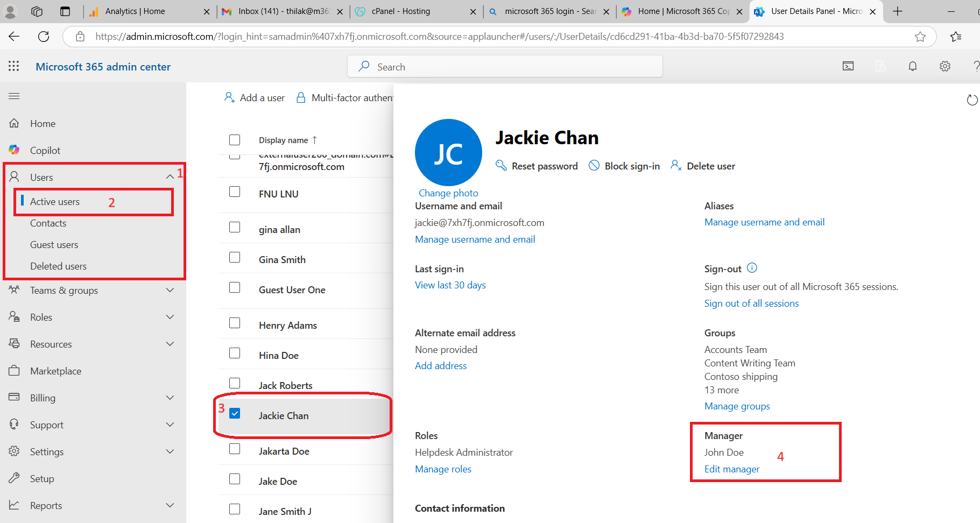980x523 pixels.
Task: Click Manage groups link
Action: (x=737, y=406)
